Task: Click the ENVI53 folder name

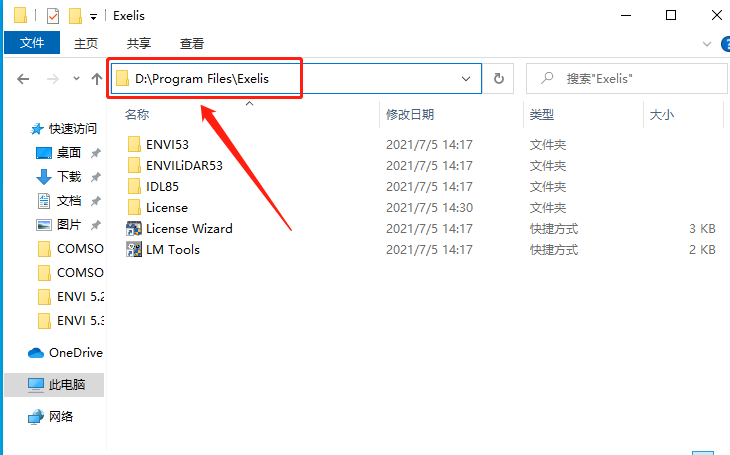Action: pyautogui.click(x=167, y=145)
